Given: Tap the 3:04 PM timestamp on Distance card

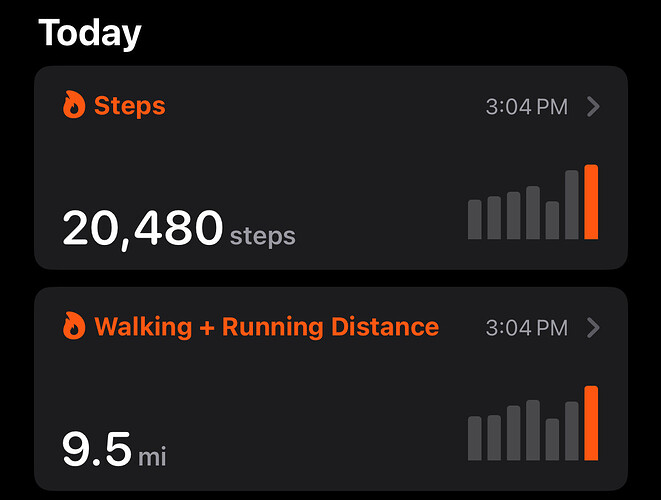Looking at the screenshot, I should point(527,328).
